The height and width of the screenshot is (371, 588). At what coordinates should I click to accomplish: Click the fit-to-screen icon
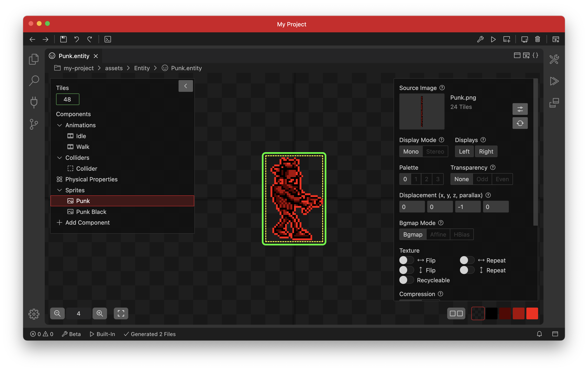pos(121,313)
